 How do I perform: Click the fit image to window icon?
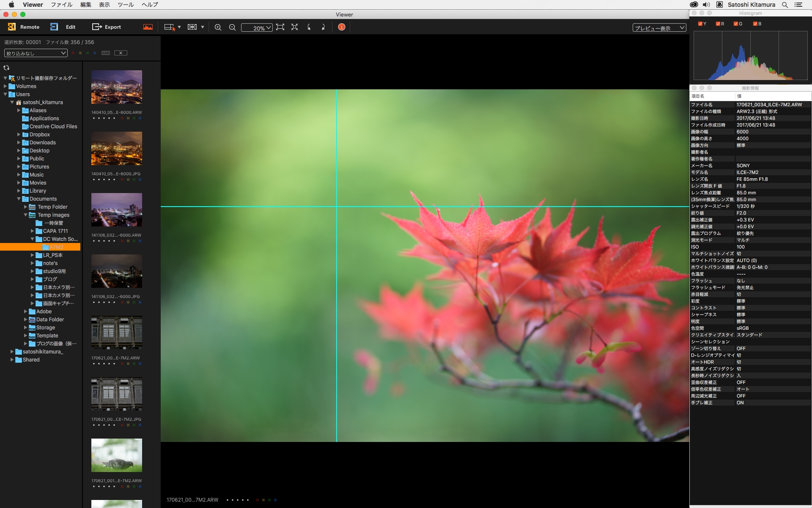point(280,27)
